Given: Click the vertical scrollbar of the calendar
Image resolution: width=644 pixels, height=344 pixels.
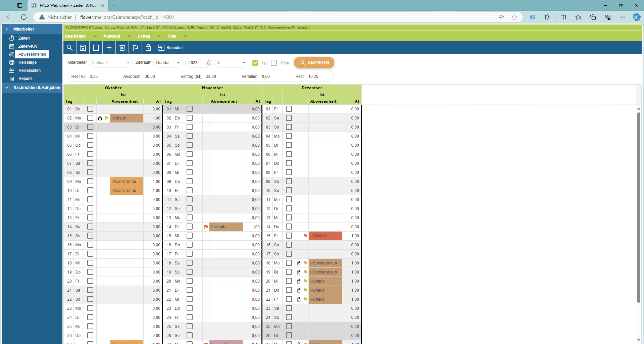Looking at the screenshot, I should [639, 207].
